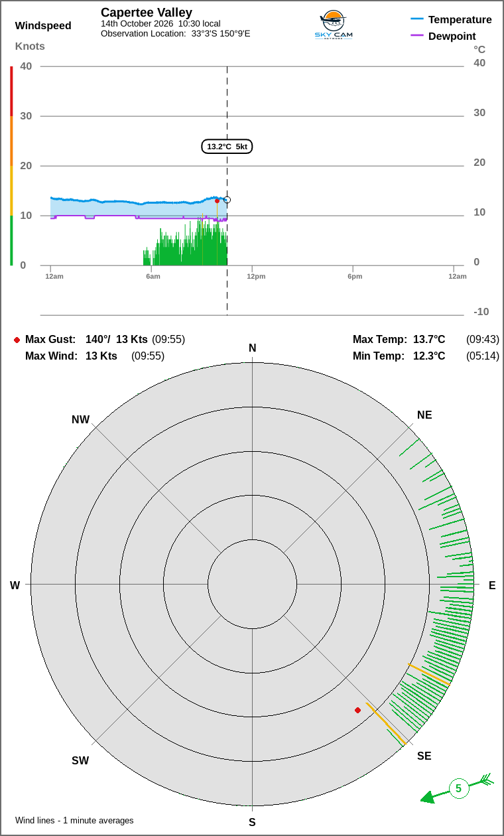The height and width of the screenshot is (836, 504).
Task: Click the windspeed color scale bar
Action: coord(11,166)
